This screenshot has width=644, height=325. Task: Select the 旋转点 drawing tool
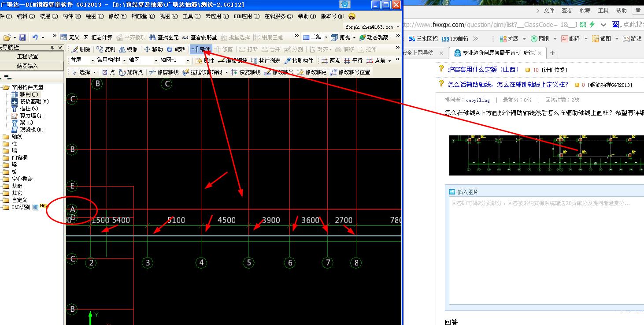(x=131, y=72)
